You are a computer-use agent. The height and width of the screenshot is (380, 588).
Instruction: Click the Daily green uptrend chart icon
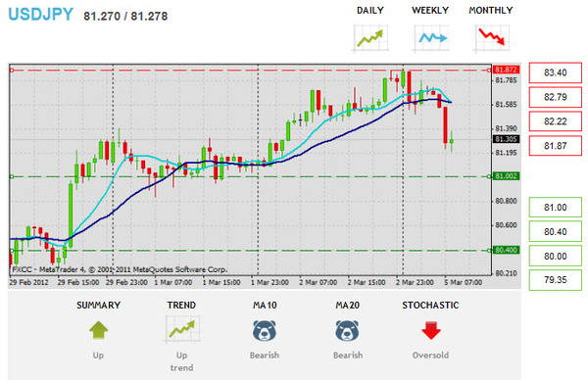coord(370,38)
